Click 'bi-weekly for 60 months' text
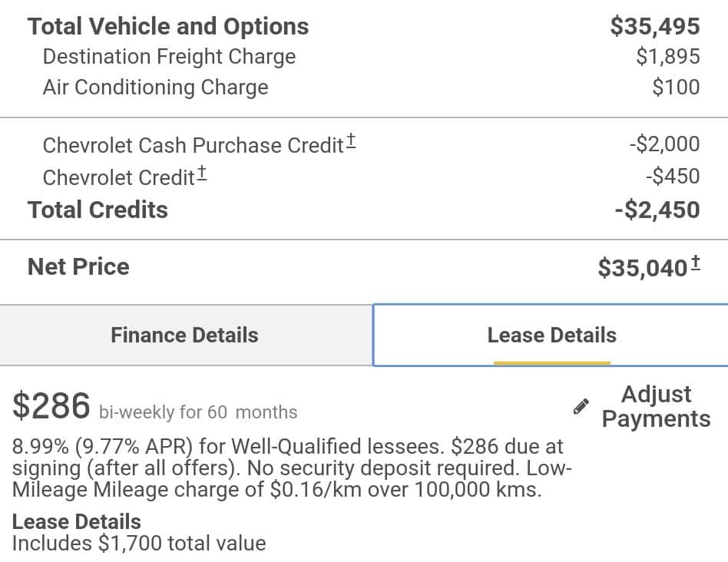Image resolution: width=728 pixels, height=562 pixels. tap(198, 412)
